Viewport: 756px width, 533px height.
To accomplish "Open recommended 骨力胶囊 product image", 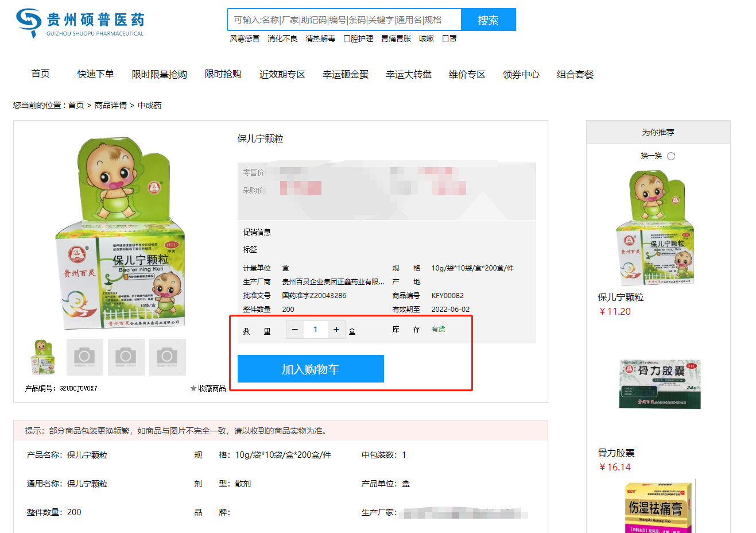I will [x=660, y=384].
